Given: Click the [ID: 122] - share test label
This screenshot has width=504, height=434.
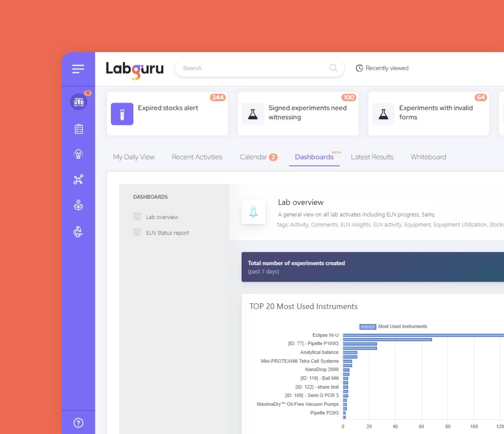Looking at the screenshot, I should click(317, 387).
